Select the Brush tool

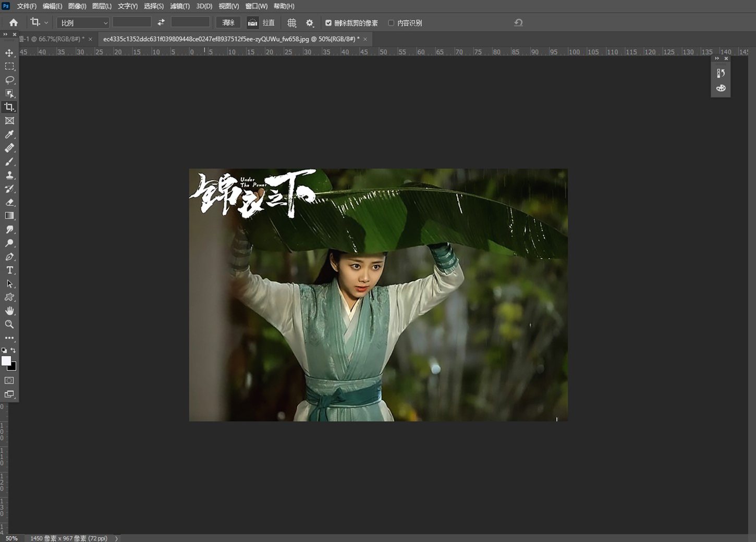9,162
